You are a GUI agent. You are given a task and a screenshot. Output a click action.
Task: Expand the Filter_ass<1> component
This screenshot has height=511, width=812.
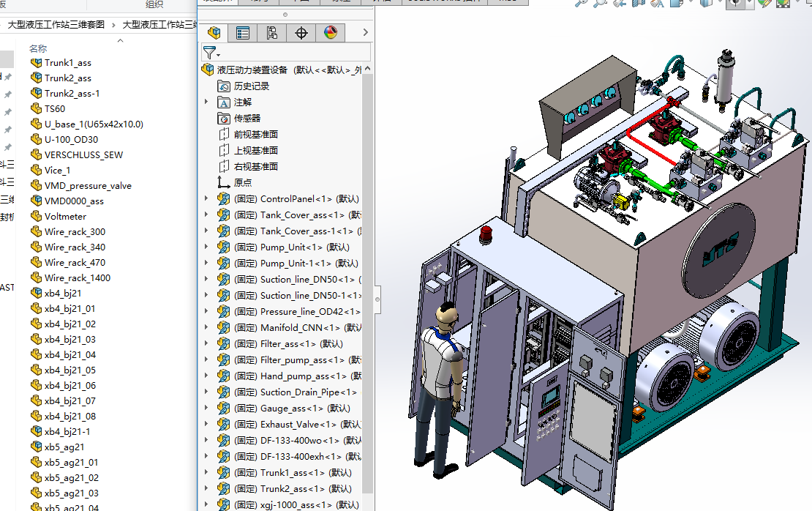[x=206, y=343]
